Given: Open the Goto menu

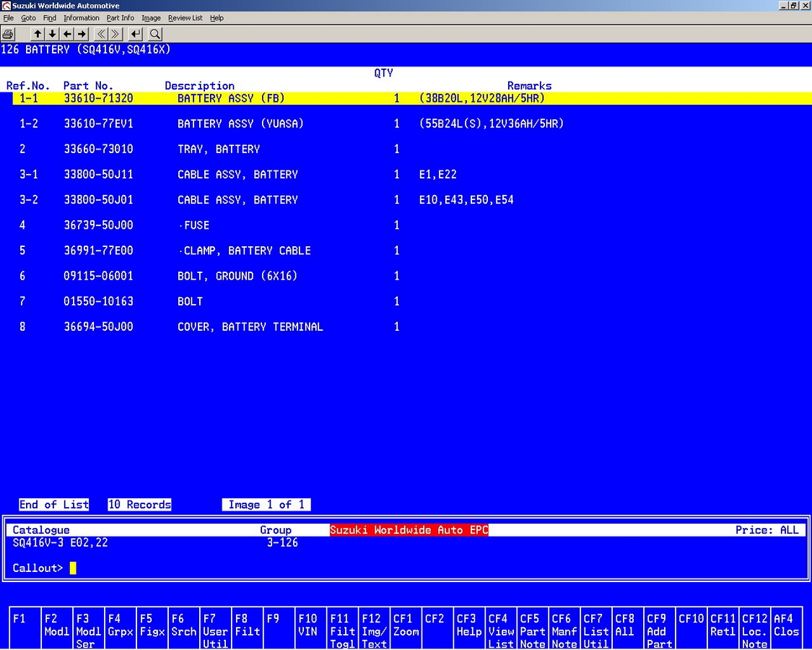Looking at the screenshot, I should tap(28, 17).
